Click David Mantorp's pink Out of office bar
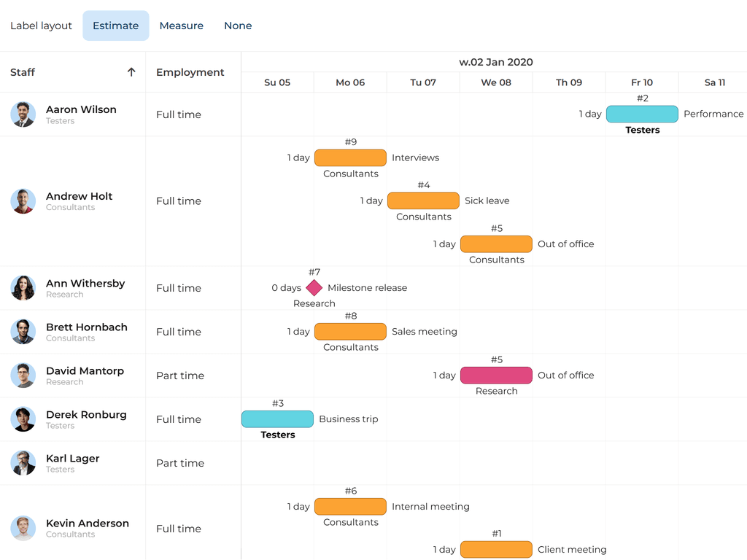 (x=496, y=376)
